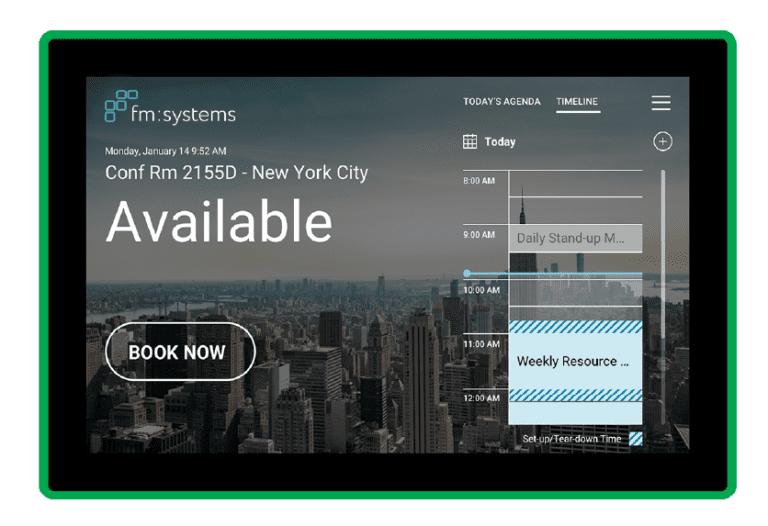
Task: Click the upper striped set-up time band
Action: [x=575, y=327]
